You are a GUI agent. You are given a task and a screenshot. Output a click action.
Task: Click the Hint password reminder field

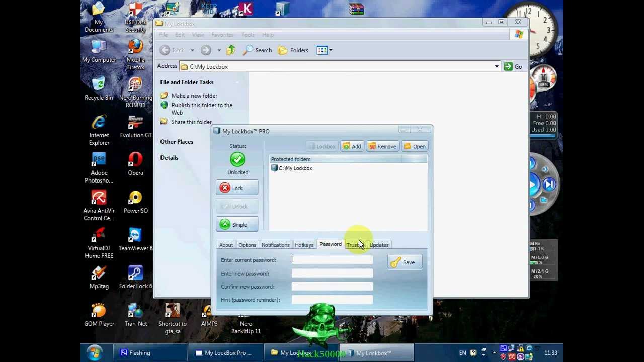[x=333, y=300]
